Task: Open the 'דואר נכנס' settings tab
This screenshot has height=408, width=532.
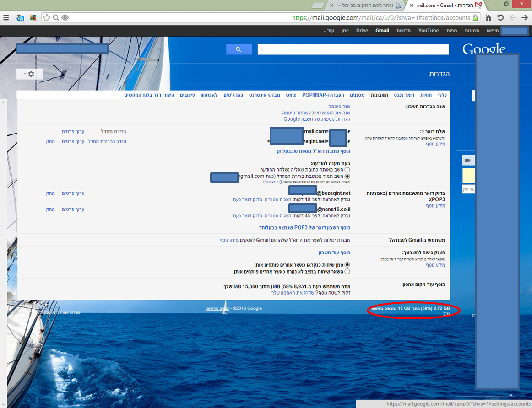Action: coord(404,95)
